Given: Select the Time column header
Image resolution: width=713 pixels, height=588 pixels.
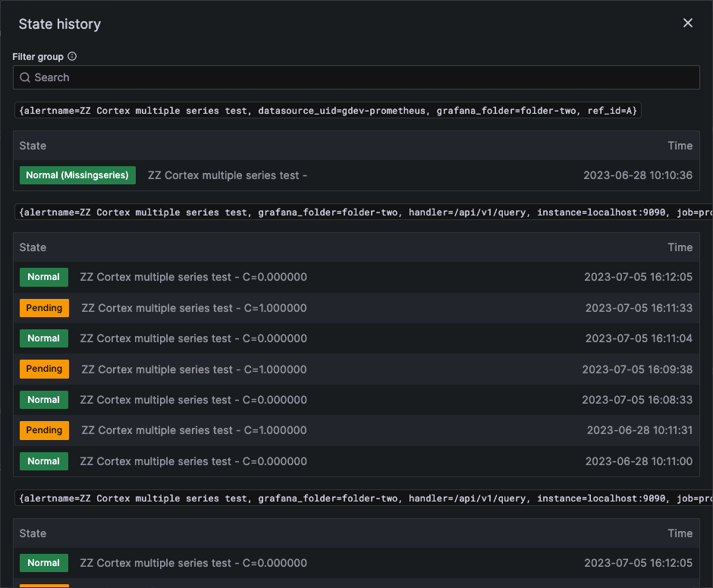Looking at the screenshot, I should point(680,145).
